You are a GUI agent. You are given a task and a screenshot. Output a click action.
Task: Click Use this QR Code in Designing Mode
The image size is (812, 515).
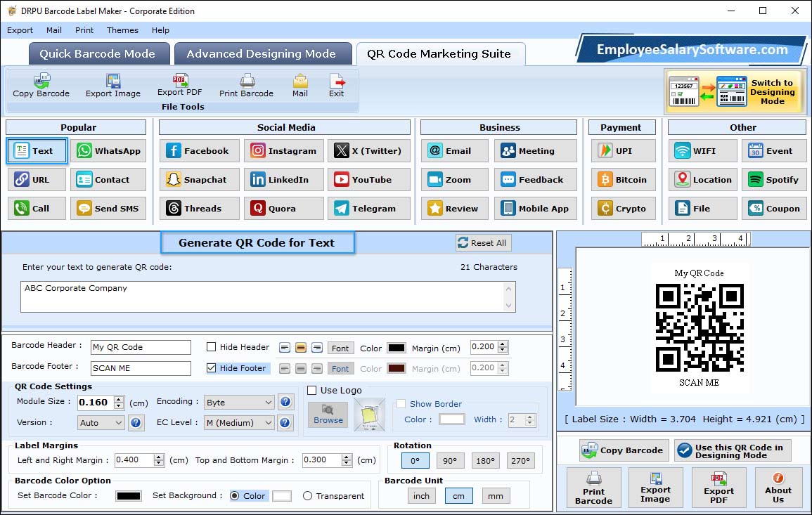(733, 451)
